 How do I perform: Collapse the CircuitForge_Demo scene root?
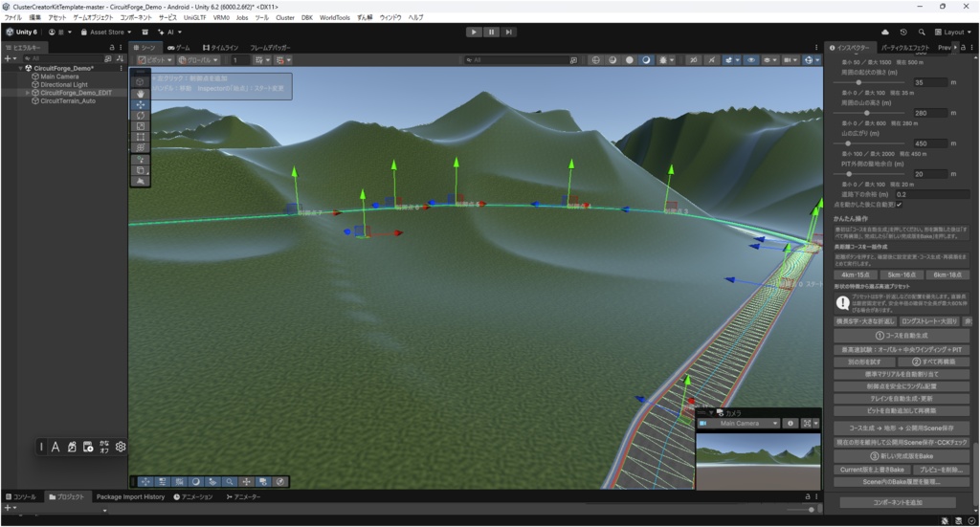point(21,68)
